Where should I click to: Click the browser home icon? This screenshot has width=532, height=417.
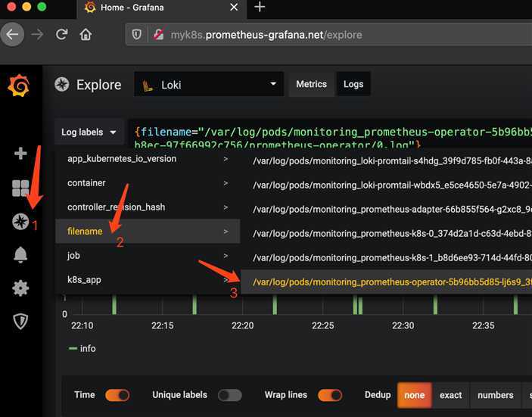click(86, 34)
